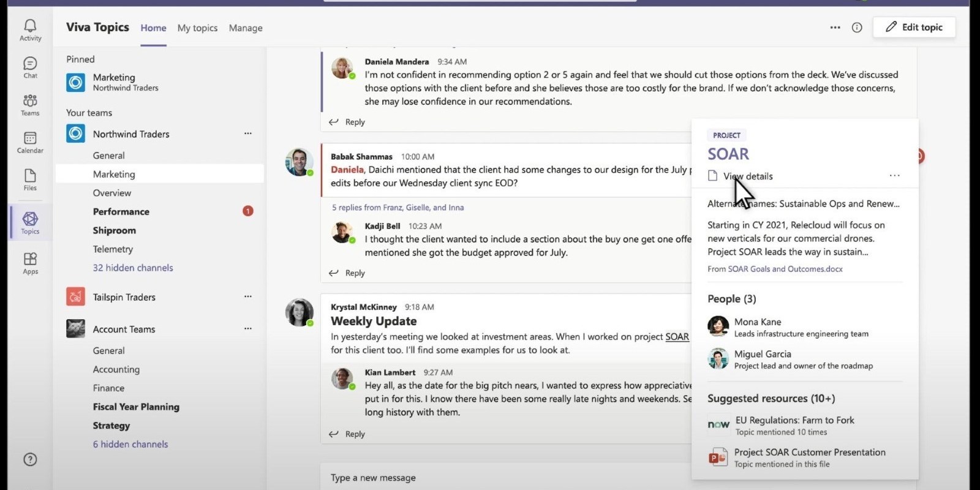Viewport: 980px width, 490px height.
Task: Click Krystal McKinney's avatar
Action: (299, 312)
